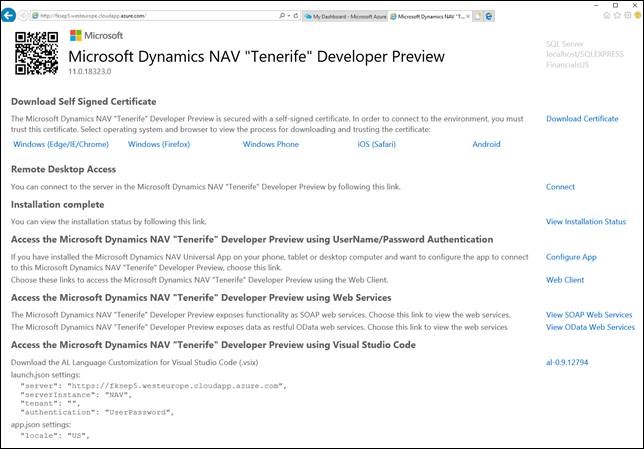
Task: Click the Download Certificate link
Action: coord(581,119)
